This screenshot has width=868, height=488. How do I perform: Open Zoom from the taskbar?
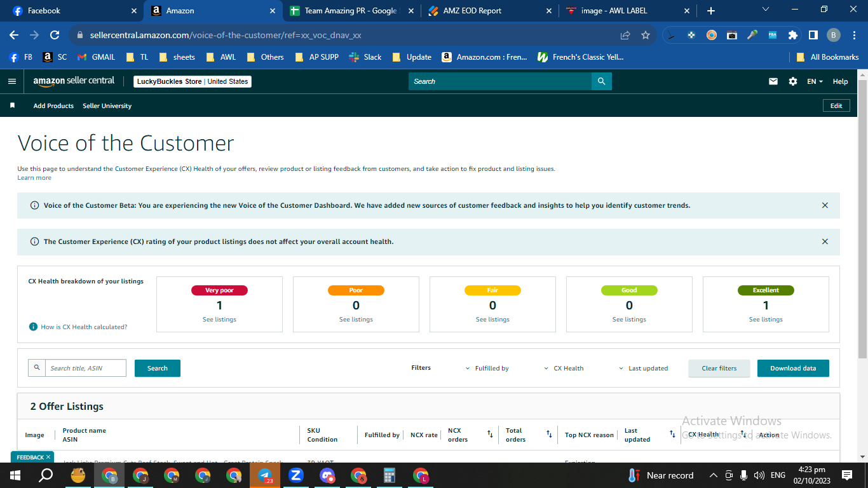click(296, 475)
